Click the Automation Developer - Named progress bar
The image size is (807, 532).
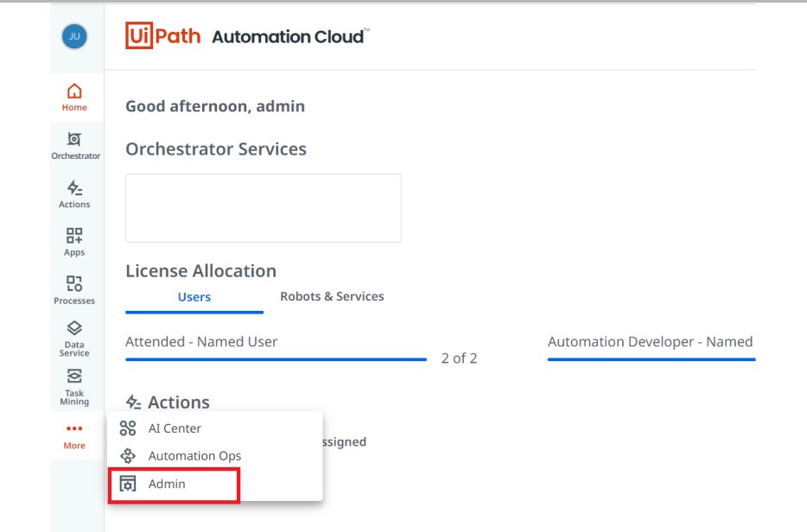(651, 359)
